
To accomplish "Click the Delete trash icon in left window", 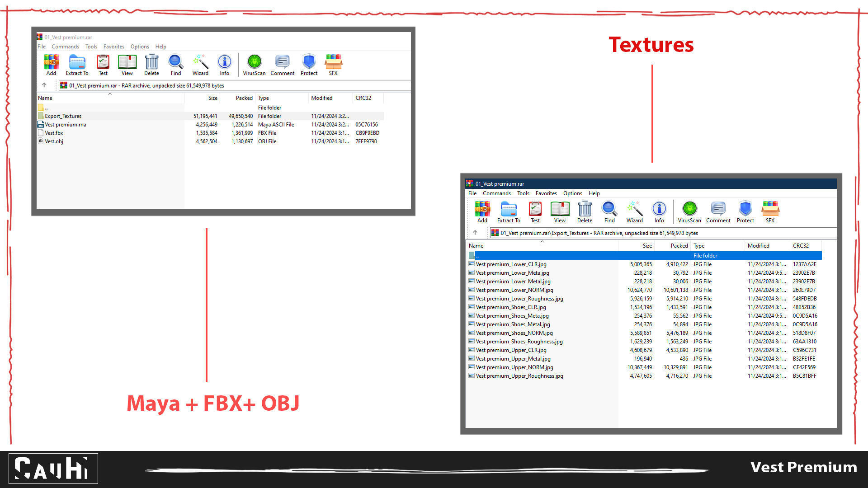I will (x=151, y=64).
